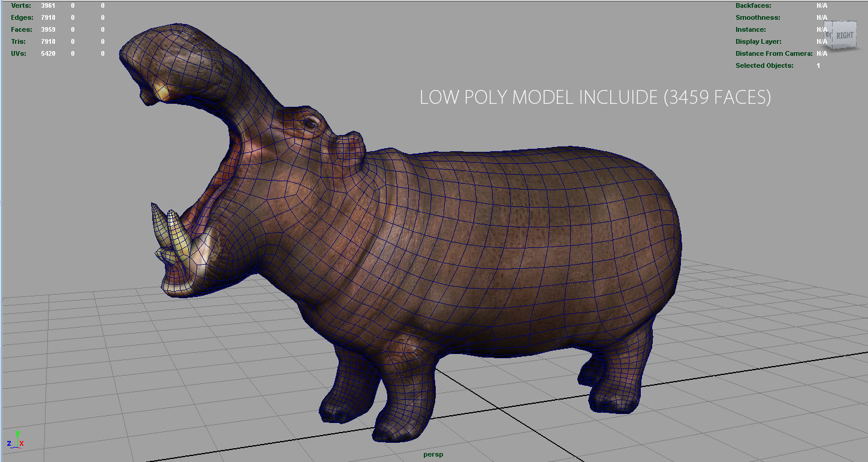Click the N/A value beside Backfaces
The image size is (868, 462).
click(821, 5)
